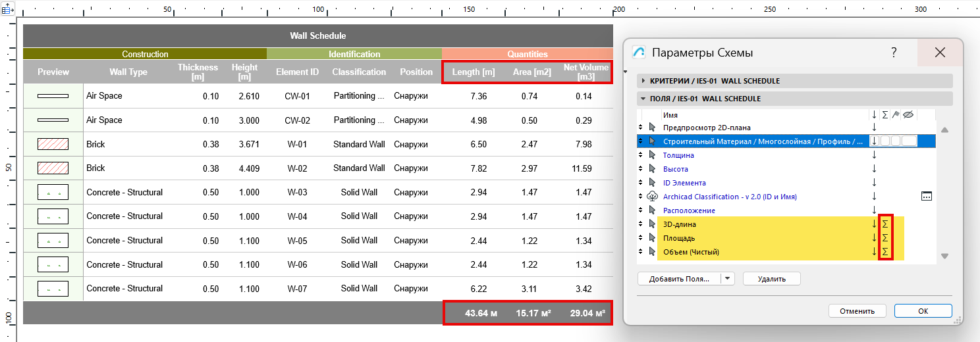The width and height of the screenshot is (980, 342).
Task: Click the drag handle of Высота row
Action: [641, 169]
